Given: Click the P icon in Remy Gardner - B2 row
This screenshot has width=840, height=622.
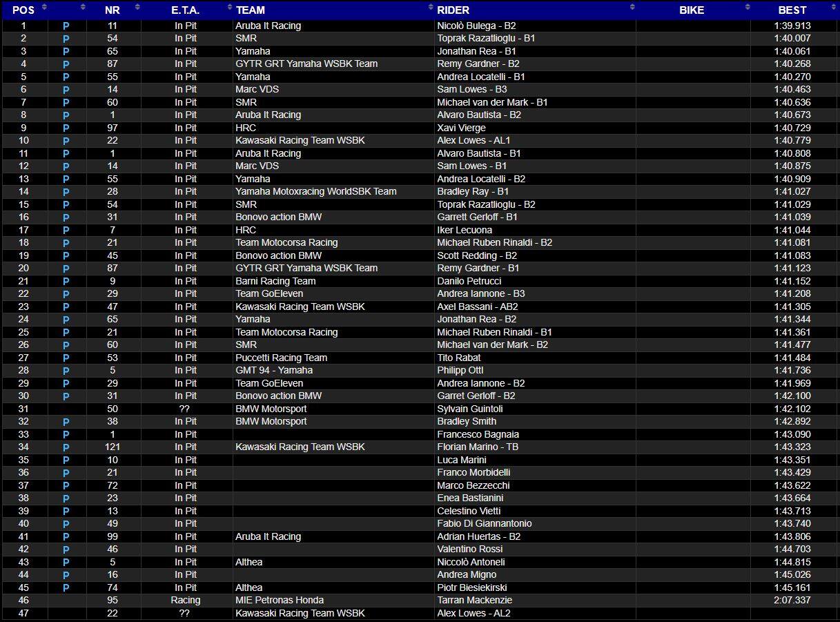Looking at the screenshot, I should pyautogui.click(x=66, y=64).
